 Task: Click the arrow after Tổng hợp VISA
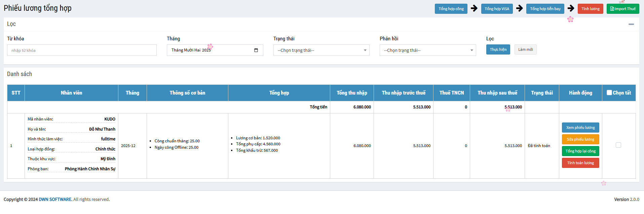520,8
